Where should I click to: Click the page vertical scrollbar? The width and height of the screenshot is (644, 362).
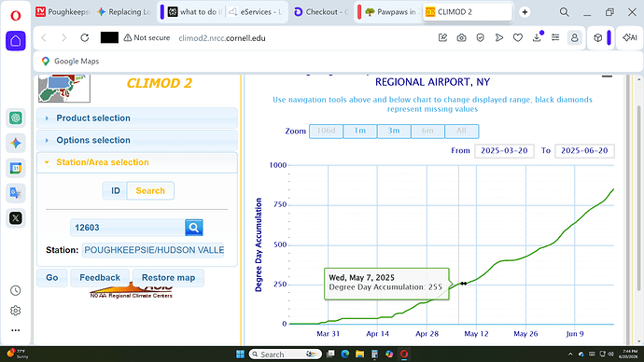point(639,197)
